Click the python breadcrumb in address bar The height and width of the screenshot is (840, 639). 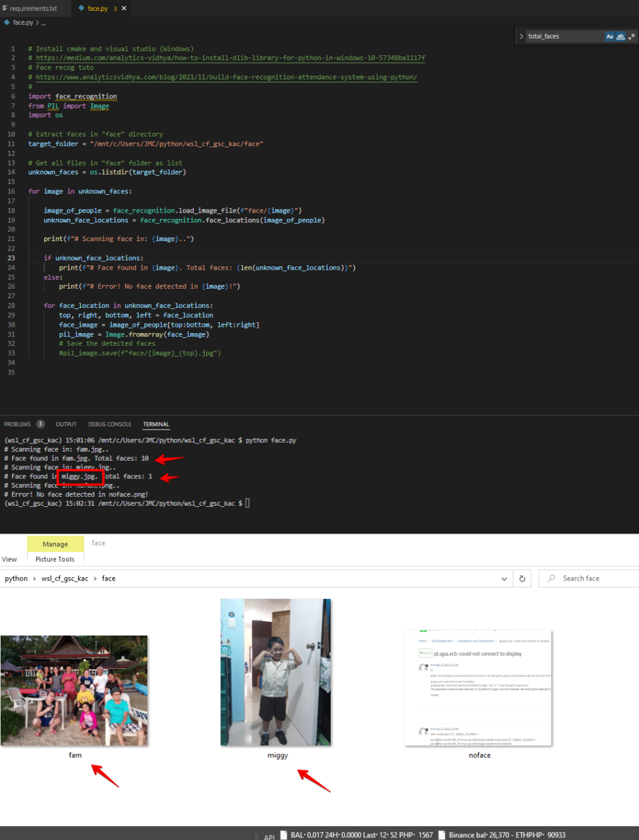16,579
